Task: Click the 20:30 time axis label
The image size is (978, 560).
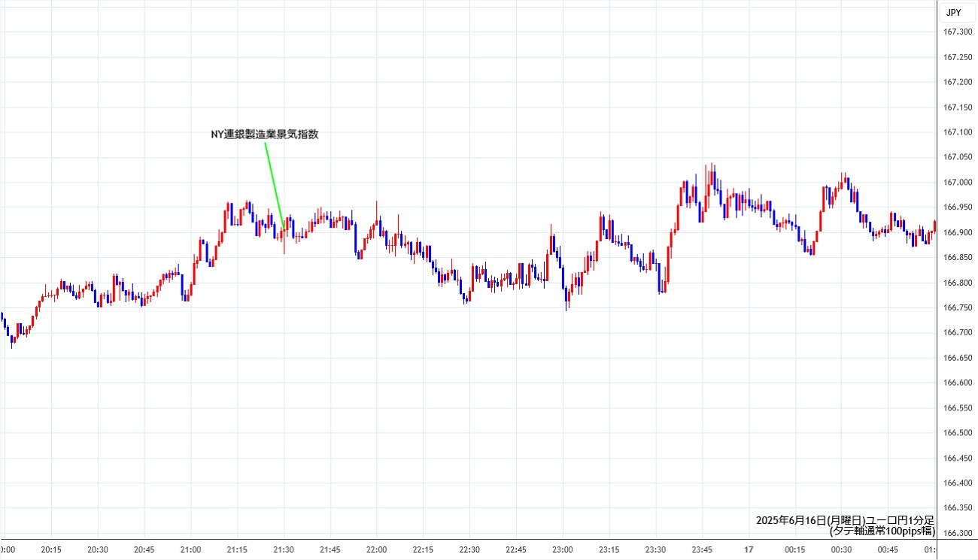Action: click(x=98, y=549)
